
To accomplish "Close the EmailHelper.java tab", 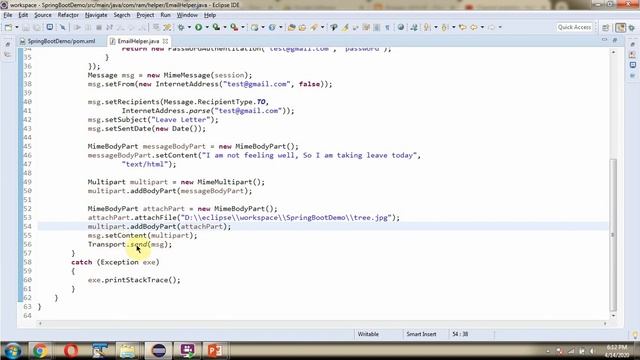I will (165, 41).
